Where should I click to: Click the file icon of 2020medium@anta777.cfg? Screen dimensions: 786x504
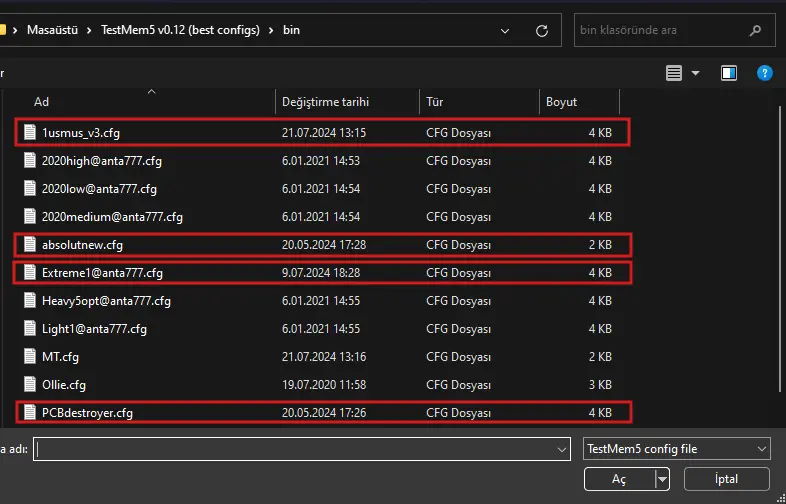[x=30, y=217]
